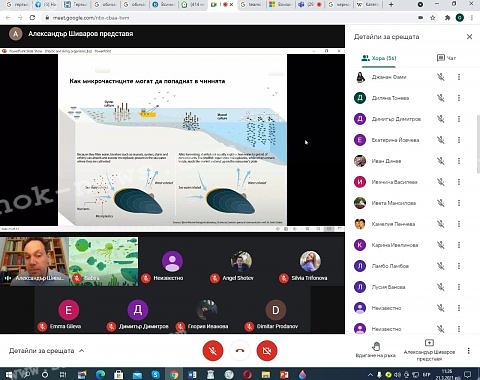
Task: Switch to the People tab
Action: click(x=379, y=58)
